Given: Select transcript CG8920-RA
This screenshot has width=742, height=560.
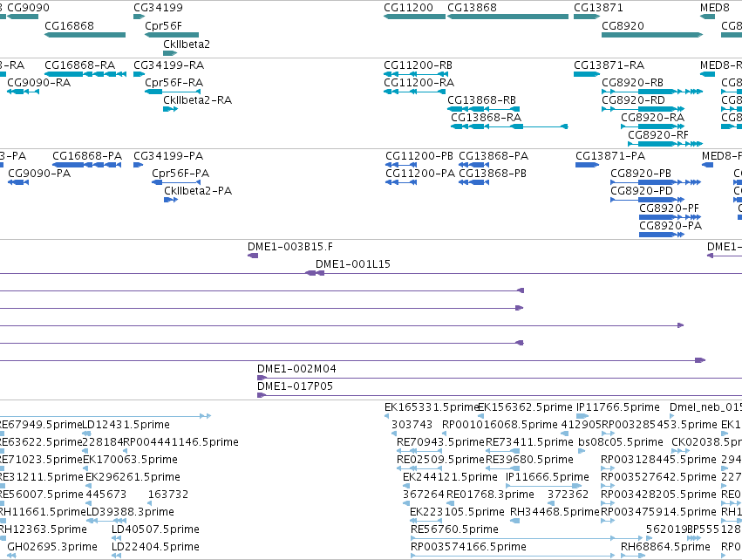Looking at the screenshot, I should 652,126.
